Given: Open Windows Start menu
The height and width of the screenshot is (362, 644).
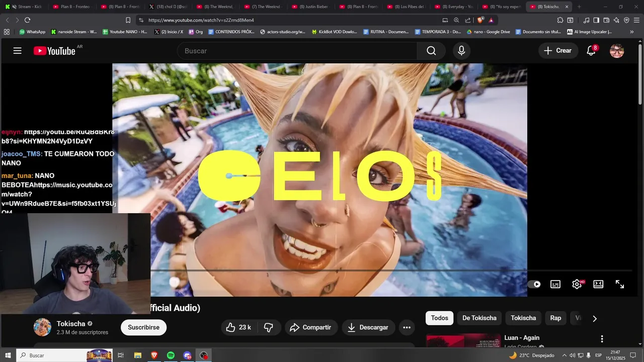Looking at the screenshot, I should 8,355.
